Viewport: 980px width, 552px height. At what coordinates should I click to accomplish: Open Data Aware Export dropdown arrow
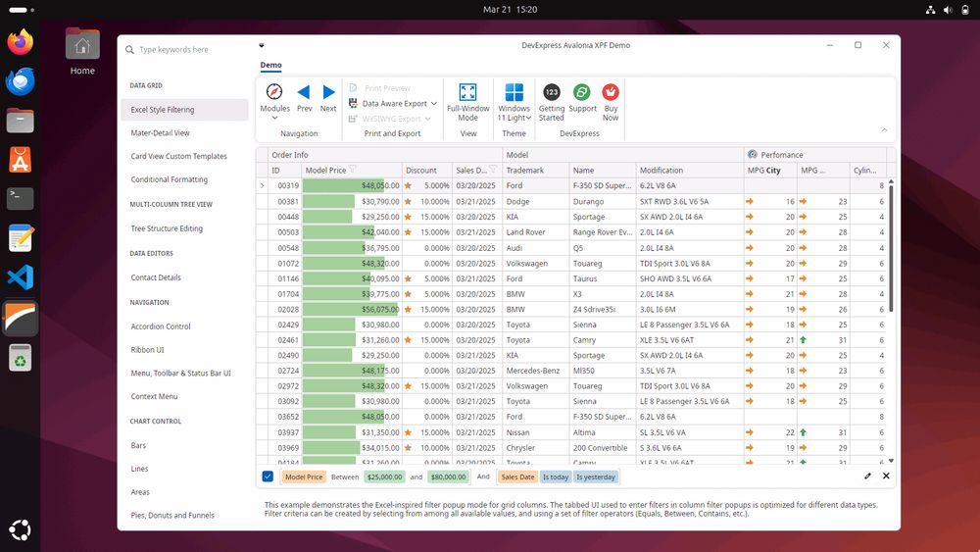(434, 104)
